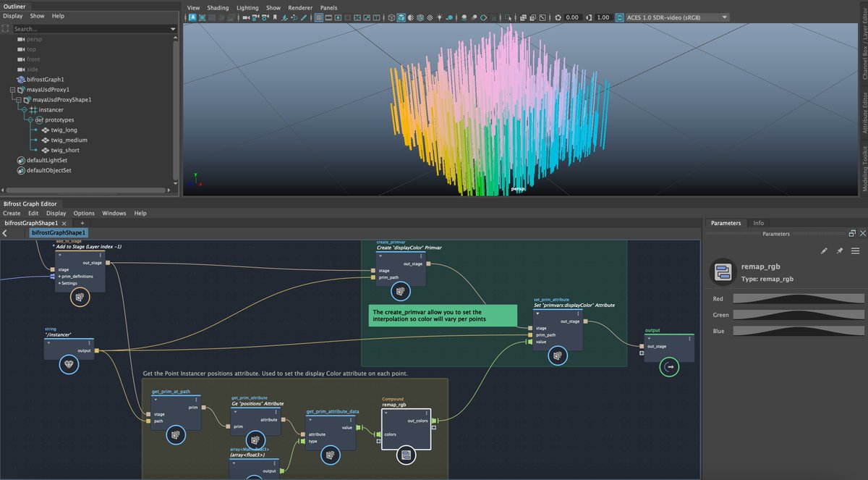The image size is (868, 480).
Task: Open the hamburger menu icon in Parameters panel
Action: [x=856, y=250]
